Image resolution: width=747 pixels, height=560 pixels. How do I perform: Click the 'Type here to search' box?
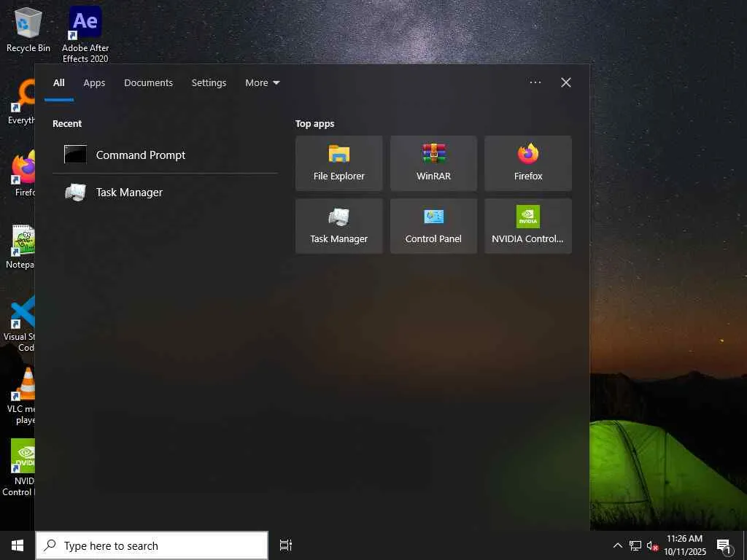click(x=152, y=545)
